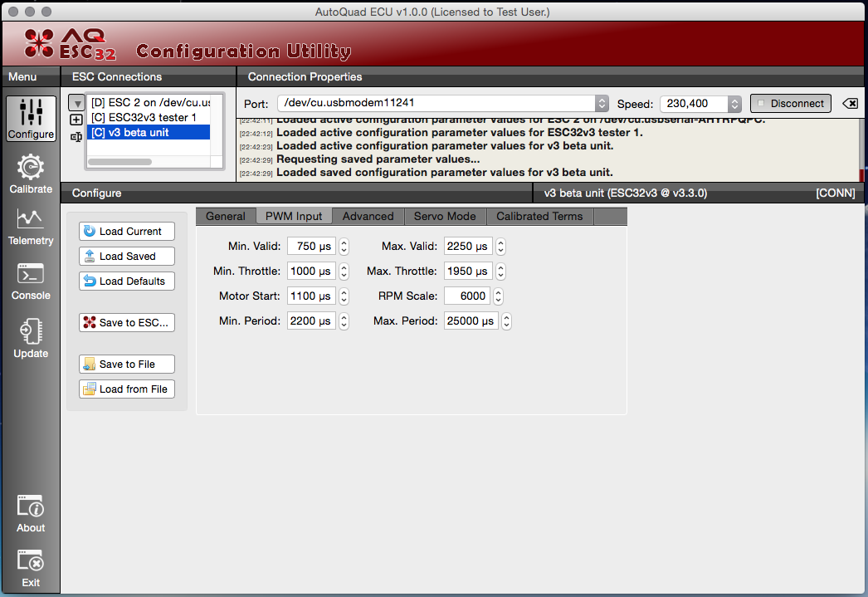Click the Load Current refresh icon
Screen dimensions: 868x597
tap(90, 231)
